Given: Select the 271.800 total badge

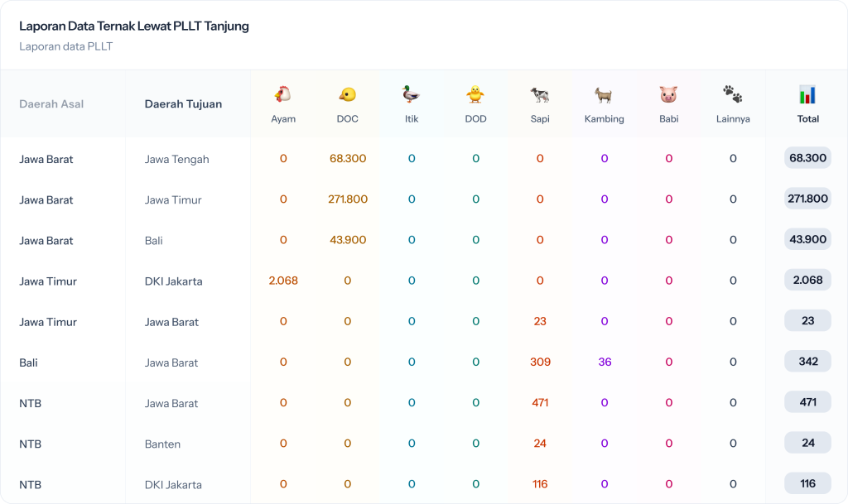Looking at the screenshot, I should tap(807, 199).
